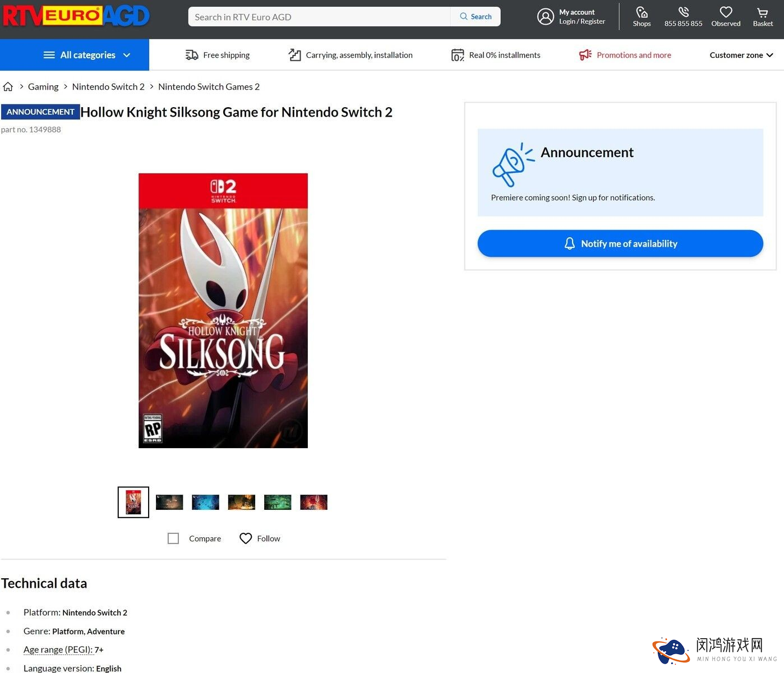Image resolution: width=784 pixels, height=673 pixels.
Task: Expand the All categories chevron
Action: coord(127,55)
